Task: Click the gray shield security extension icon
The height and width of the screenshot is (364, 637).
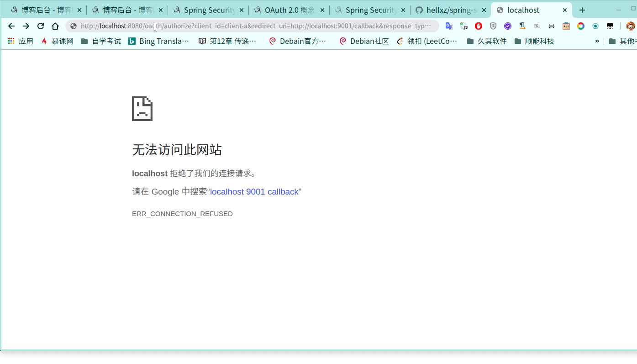Action: coord(493,26)
